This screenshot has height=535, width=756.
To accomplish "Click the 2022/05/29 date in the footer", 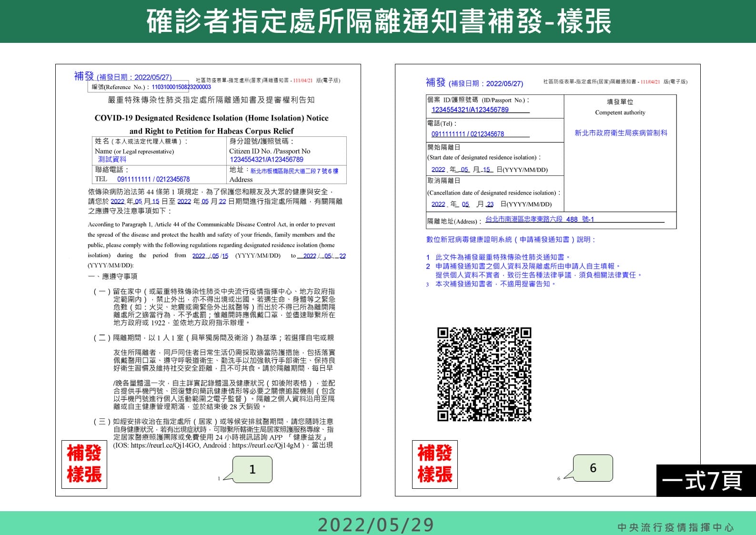I will (x=376, y=525).
